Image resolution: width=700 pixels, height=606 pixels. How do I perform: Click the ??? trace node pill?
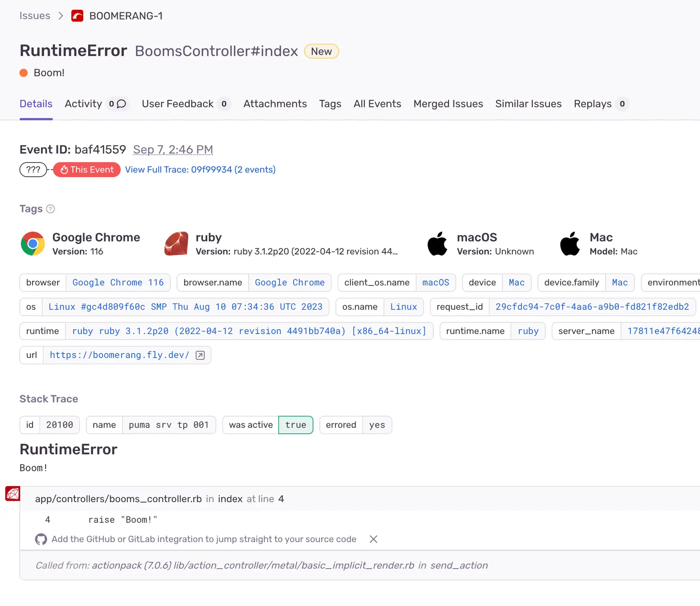click(x=33, y=170)
